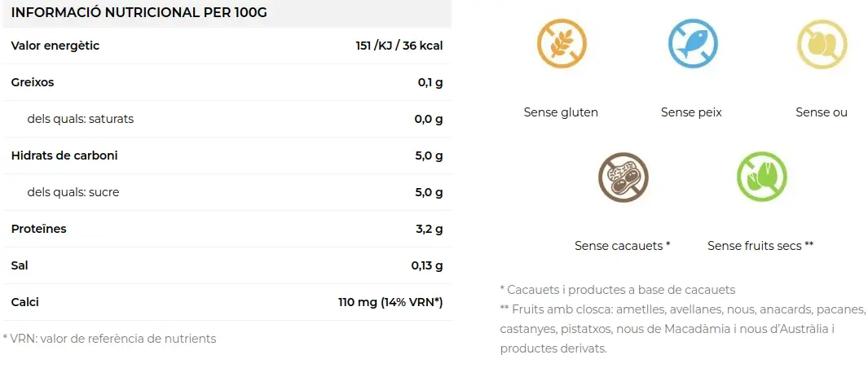
Task: Click the Cacauets footnote explanation
Action: coord(617,290)
